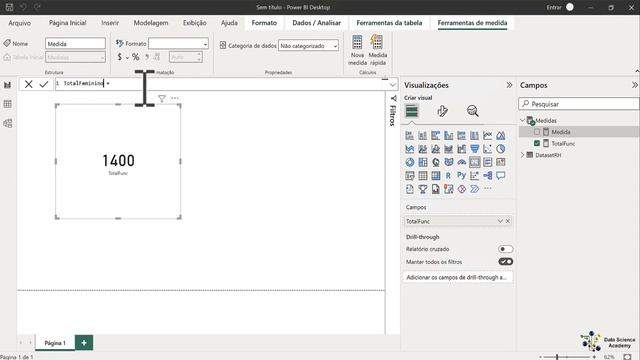Image resolution: width=640 pixels, height=360 pixels.
Task: Select the funnel chart visual
Action: point(474,149)
